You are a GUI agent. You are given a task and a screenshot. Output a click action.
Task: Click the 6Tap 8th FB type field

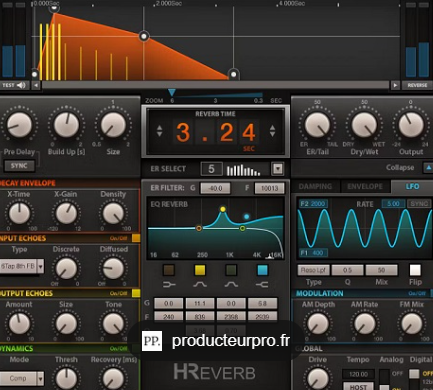(18, 266)
